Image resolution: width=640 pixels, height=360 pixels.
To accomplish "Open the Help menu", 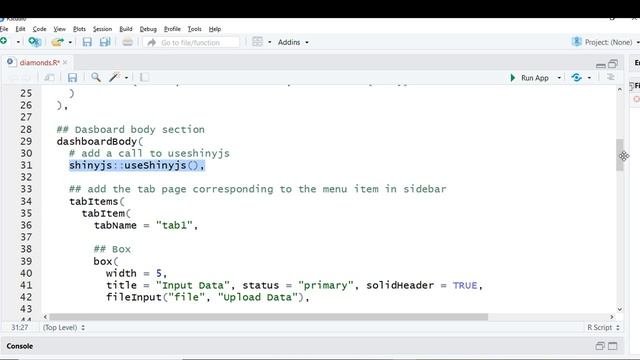I will 215,29.
